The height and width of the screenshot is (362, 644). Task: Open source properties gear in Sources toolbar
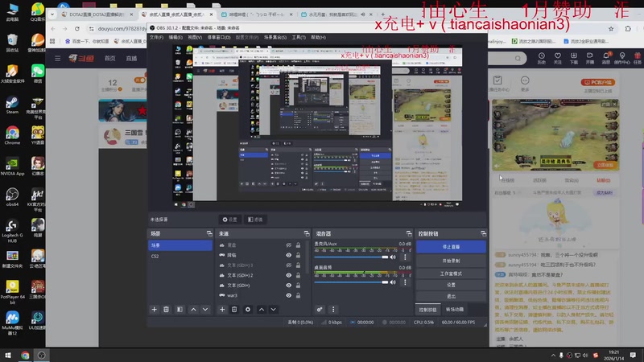point(248,310)
